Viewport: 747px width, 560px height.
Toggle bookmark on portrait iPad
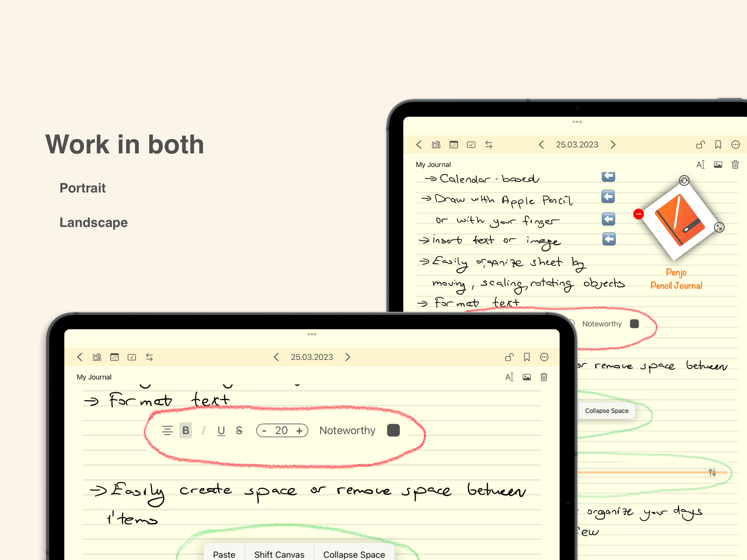[x=718, y=145]
